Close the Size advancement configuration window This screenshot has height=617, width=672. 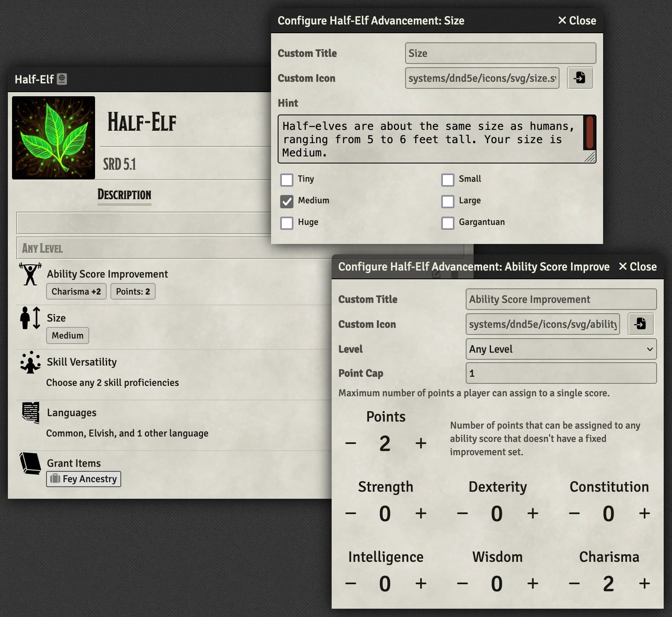tap(577, 20)
